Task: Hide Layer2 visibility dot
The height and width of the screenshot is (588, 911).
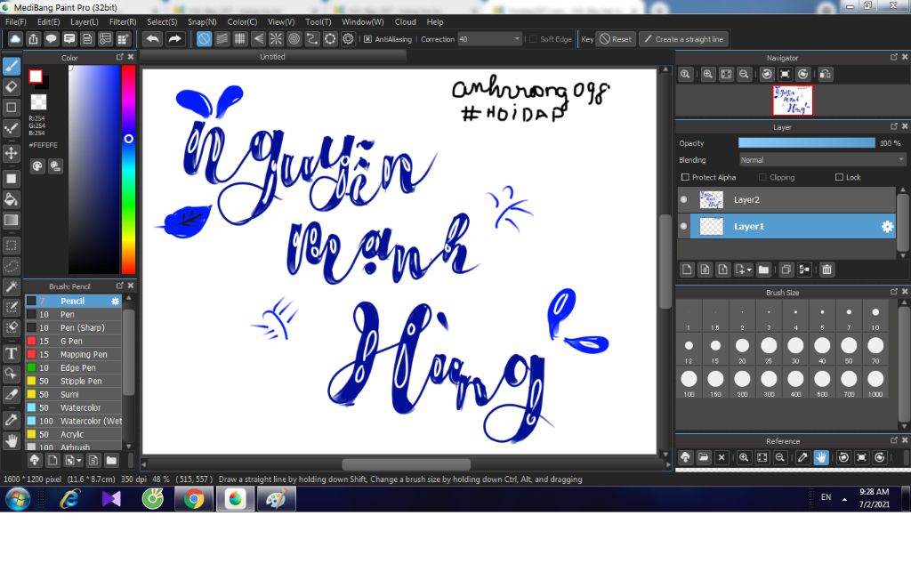Action: pyautogui.click(x=684, y=199)
